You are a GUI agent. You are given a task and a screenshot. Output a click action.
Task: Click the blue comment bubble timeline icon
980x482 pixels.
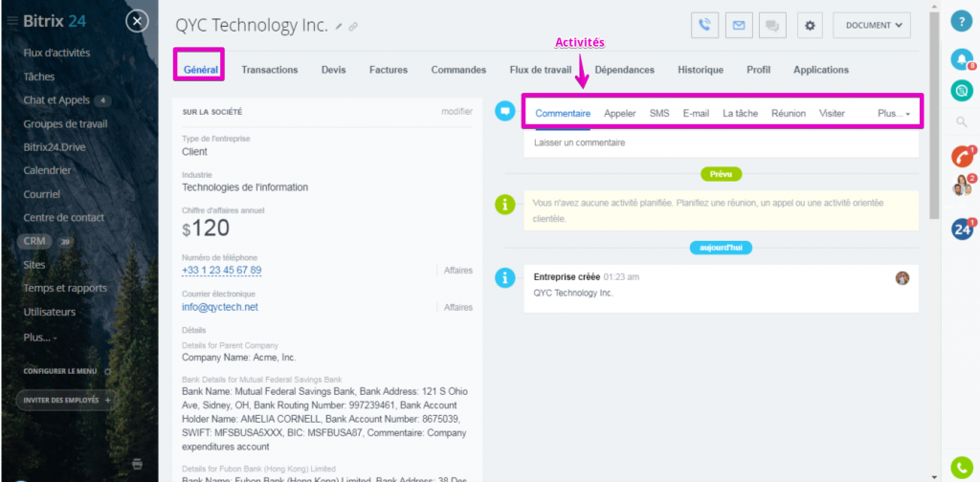[504, 112]
